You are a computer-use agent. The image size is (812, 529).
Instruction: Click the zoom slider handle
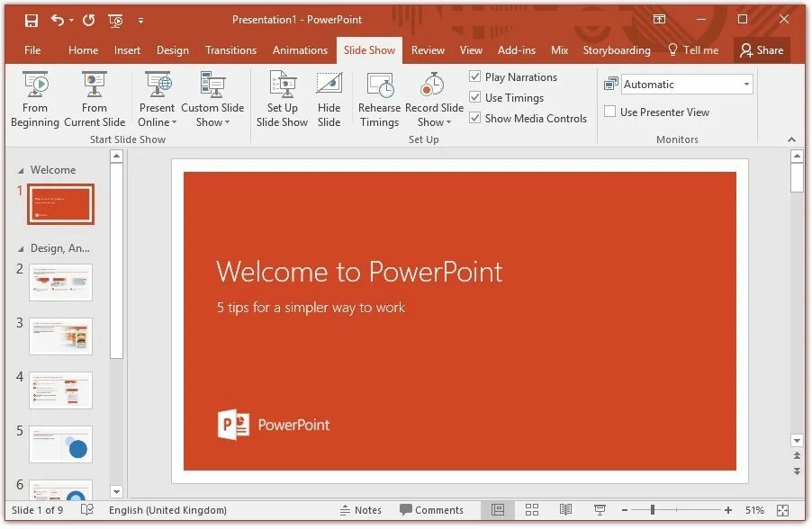(653, 510)
